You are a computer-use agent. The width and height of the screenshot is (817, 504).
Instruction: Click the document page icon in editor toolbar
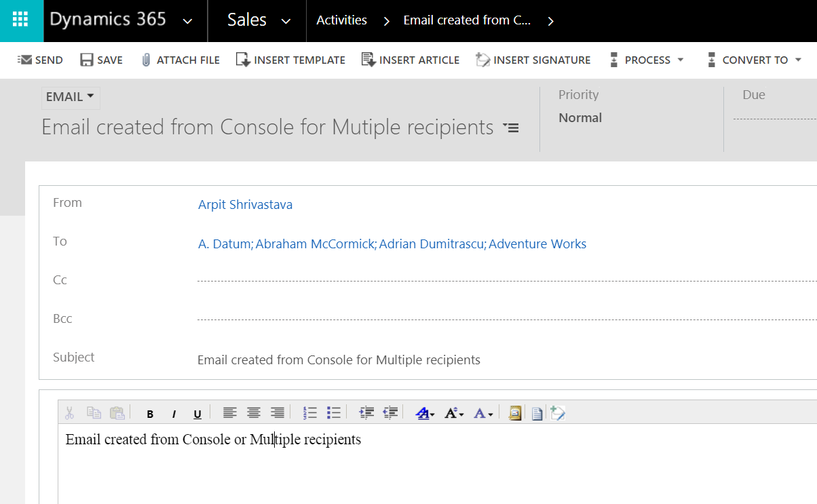point(537,413)
